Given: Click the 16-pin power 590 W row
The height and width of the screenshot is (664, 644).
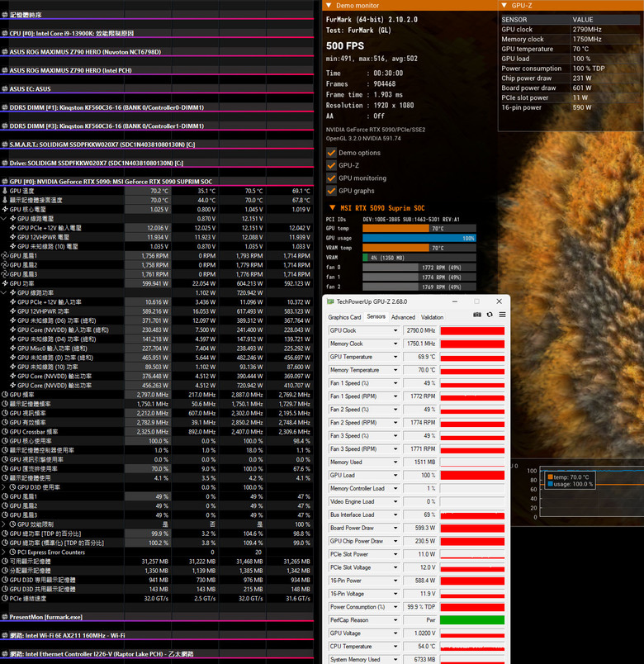Looking at the screenshot, I should point(570,107).
